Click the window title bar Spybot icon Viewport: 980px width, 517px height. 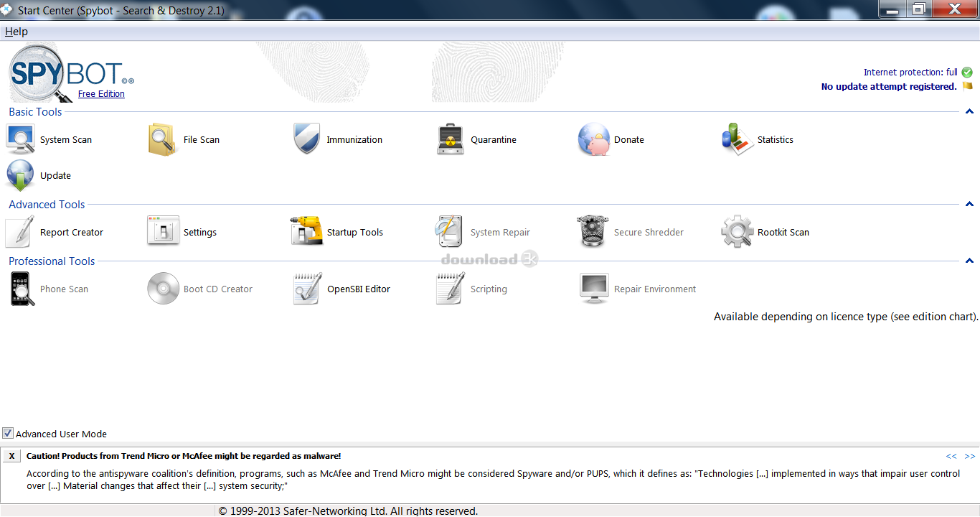coord(6,11)
